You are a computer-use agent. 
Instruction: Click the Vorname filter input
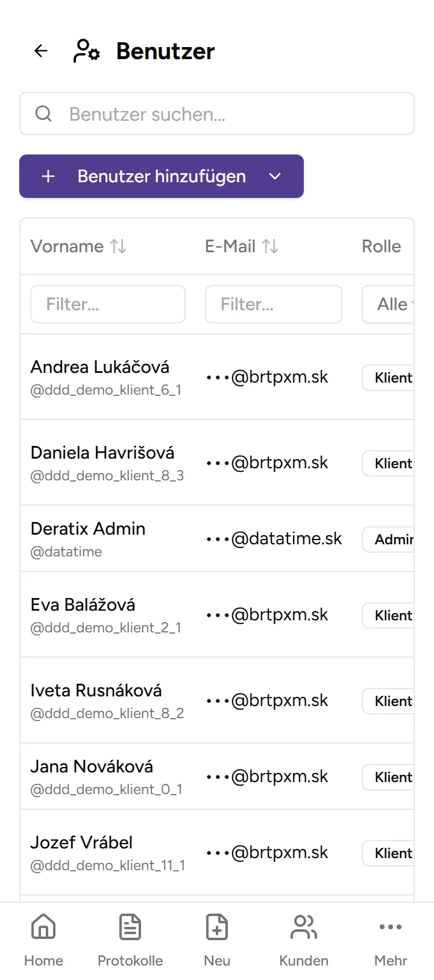[108, 304]
